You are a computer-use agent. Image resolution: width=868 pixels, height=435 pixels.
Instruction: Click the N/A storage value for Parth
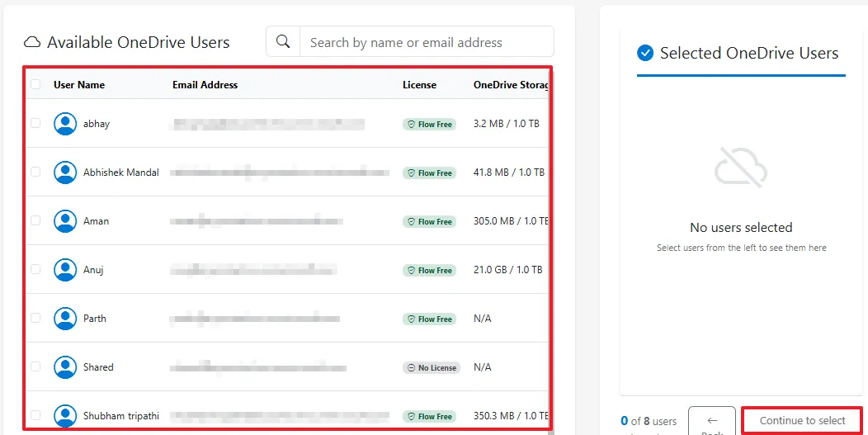482,319
